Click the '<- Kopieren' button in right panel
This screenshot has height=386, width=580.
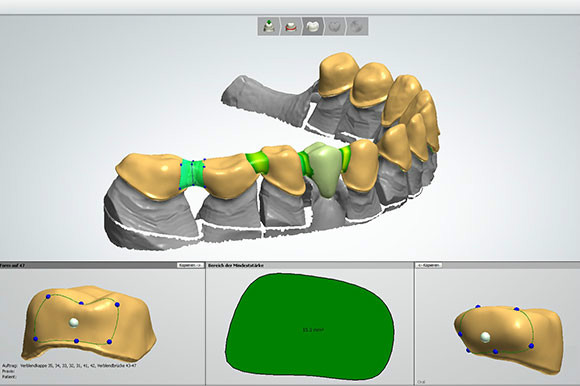[x=429, y=265]
